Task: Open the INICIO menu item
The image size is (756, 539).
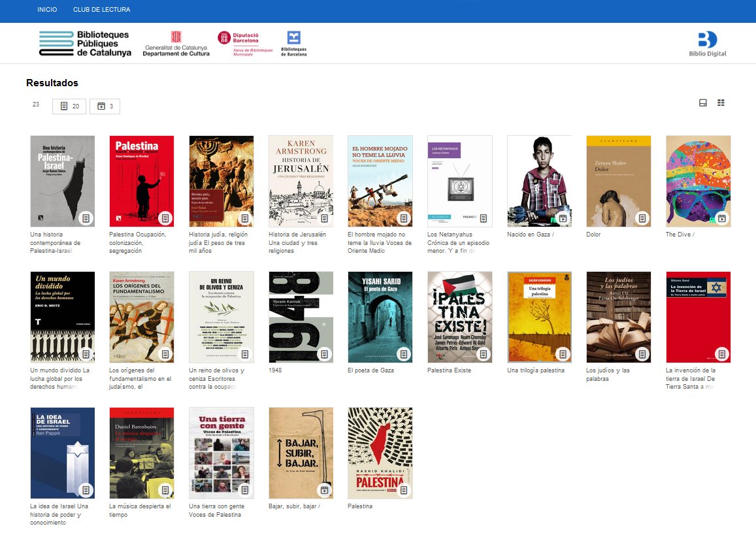Action: click(x=47, y=10)
